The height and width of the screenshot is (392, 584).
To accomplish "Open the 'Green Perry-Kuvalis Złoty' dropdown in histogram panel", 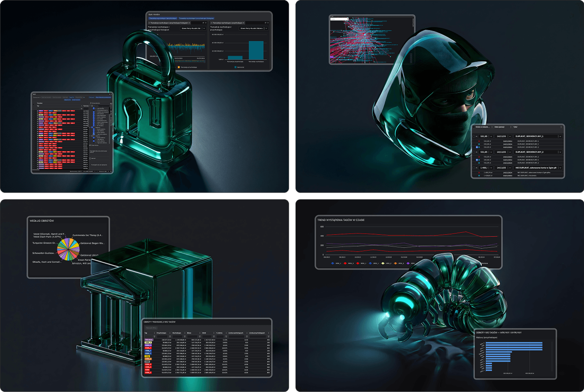I will pos(193,28).
